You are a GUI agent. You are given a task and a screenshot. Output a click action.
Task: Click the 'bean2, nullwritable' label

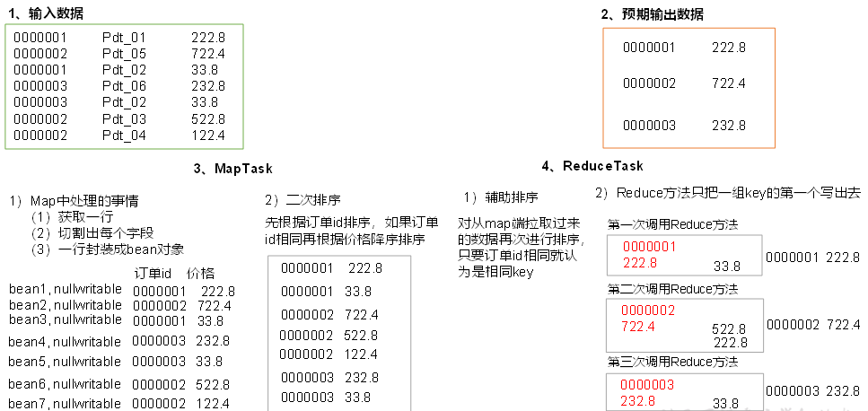[x=66, y=305]
